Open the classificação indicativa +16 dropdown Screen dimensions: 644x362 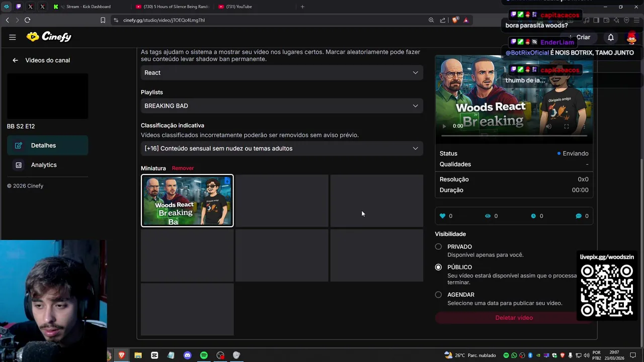[x=282, y=148]
